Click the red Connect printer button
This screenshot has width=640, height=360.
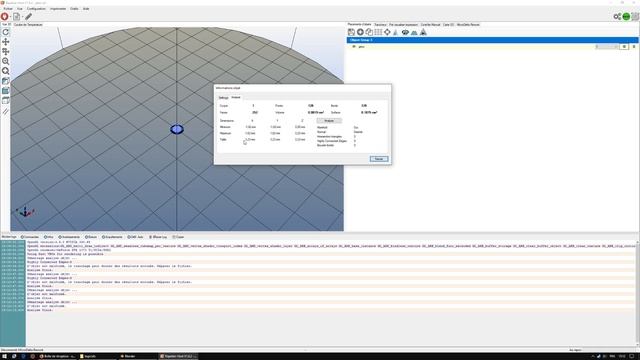pos(4,16)
